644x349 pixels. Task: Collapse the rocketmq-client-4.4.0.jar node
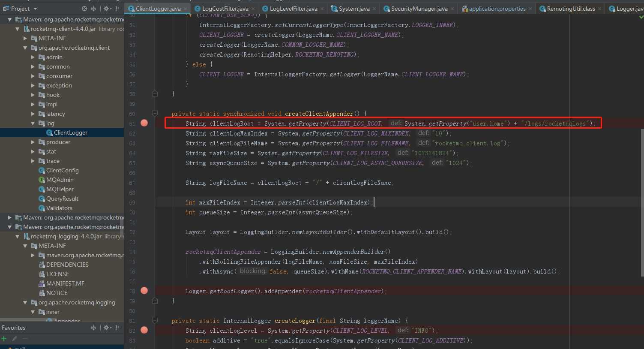18,29
